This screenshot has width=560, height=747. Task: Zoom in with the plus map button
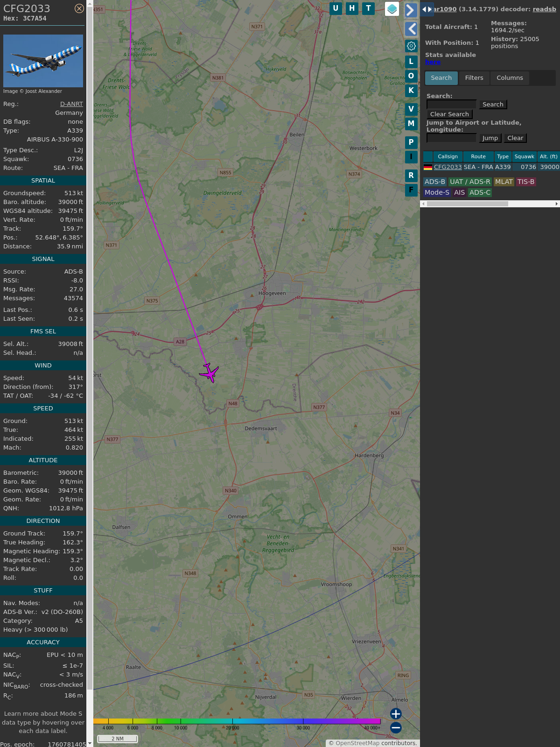tap(396, 713)
